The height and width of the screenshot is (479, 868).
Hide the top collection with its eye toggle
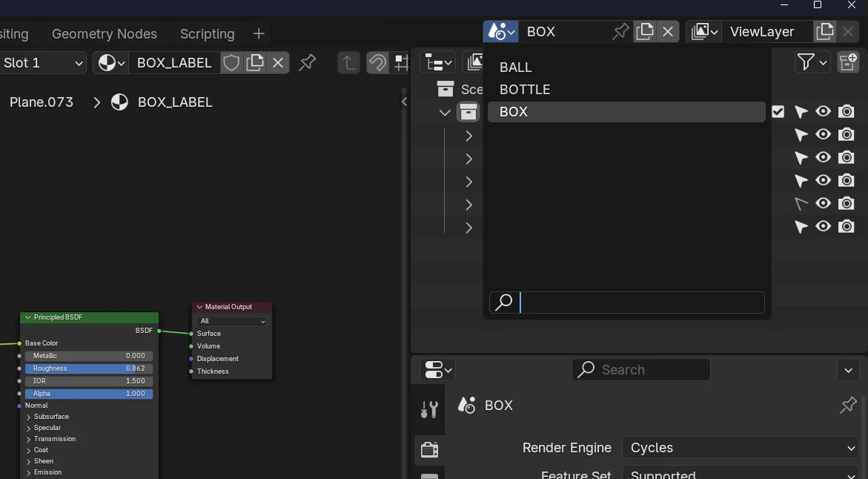[x=823, y=111]
